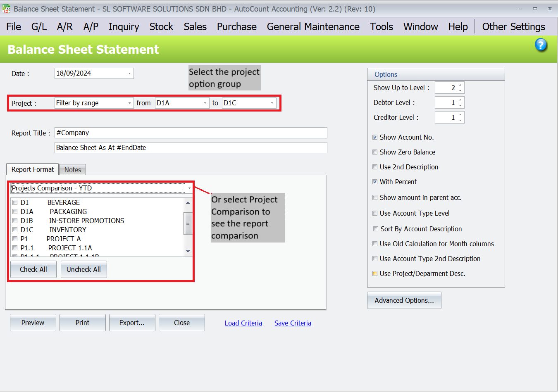Open Advanced Options dialog
The height and width of the screenshot is (392, 558).
(x=404, y=300)
